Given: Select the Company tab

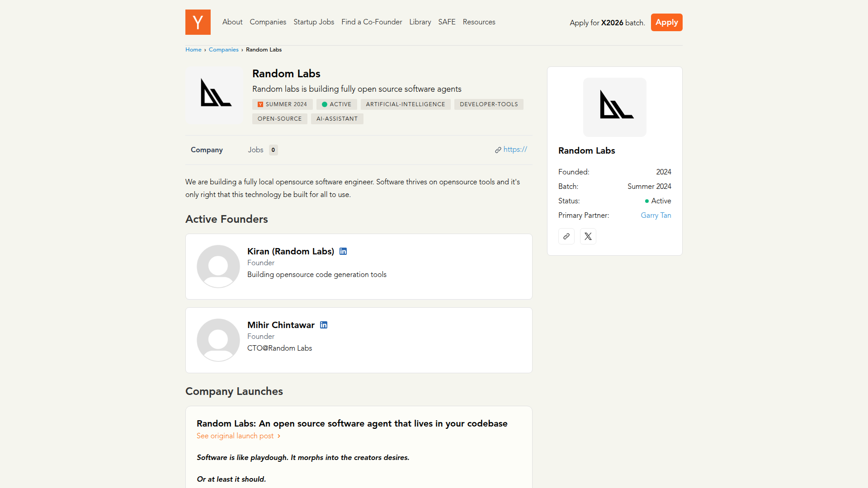Looking at the screenshot, I should [x=207, y=150].
